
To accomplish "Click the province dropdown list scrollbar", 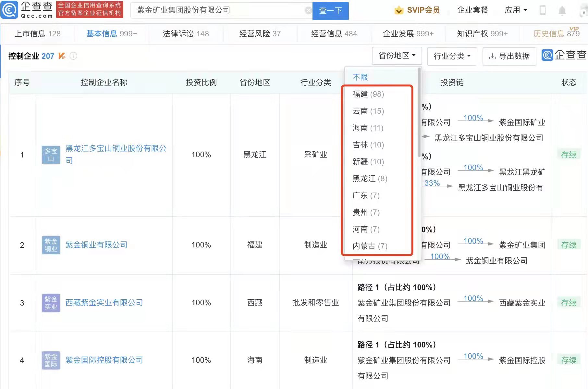I will click(x=419, y=112).
